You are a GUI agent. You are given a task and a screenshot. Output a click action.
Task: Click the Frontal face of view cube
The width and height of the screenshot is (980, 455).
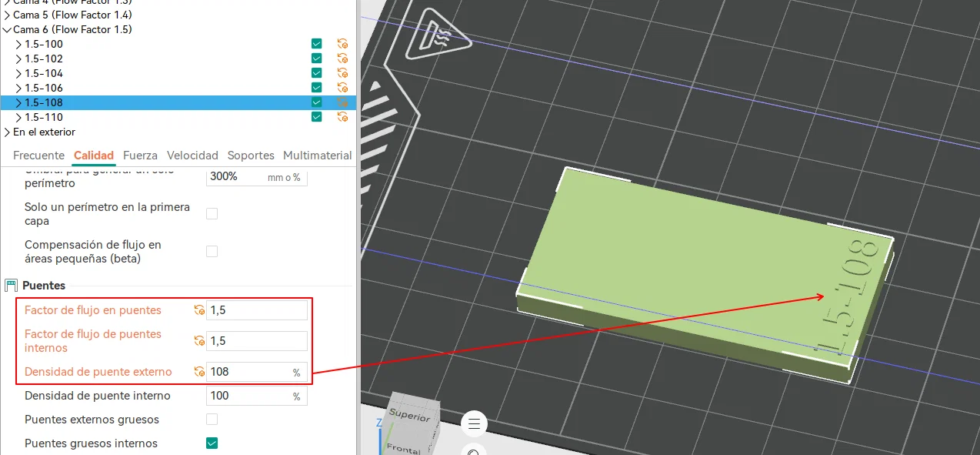click(404, 448)
